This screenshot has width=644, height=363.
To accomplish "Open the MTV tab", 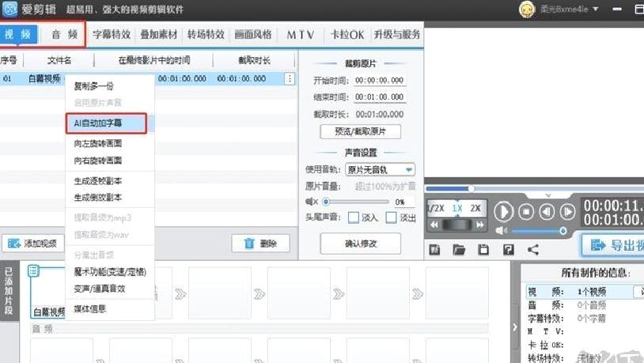I will click(x=301, y=35).
